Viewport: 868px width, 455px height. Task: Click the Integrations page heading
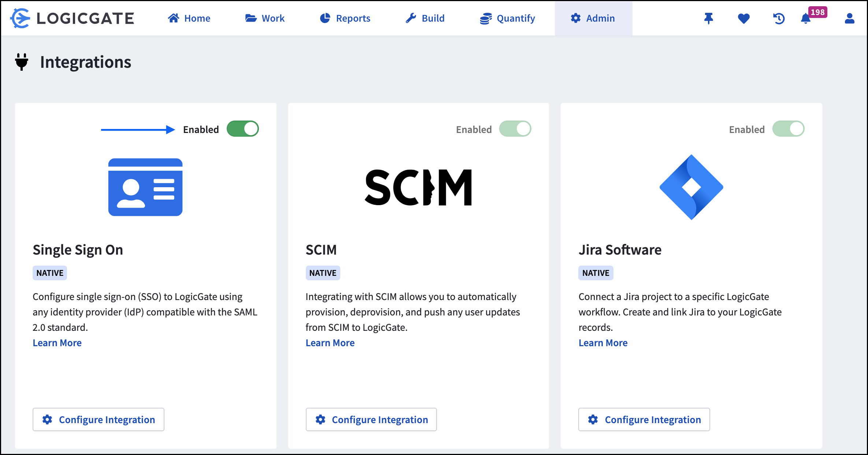(86, 62)
